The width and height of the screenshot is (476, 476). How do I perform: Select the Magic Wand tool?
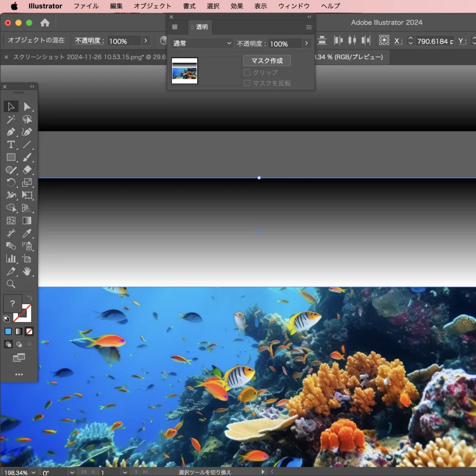coord(11,119)
